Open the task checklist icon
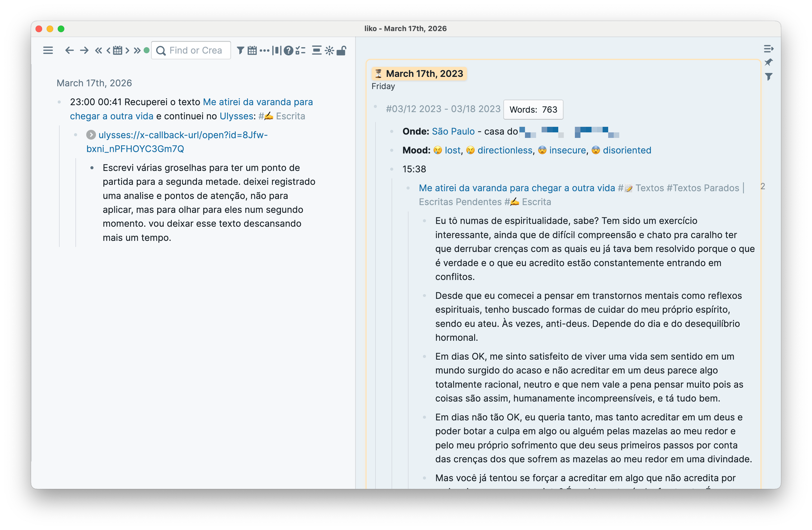The width and height of the screenshot is (812, 530). (301, 51)
